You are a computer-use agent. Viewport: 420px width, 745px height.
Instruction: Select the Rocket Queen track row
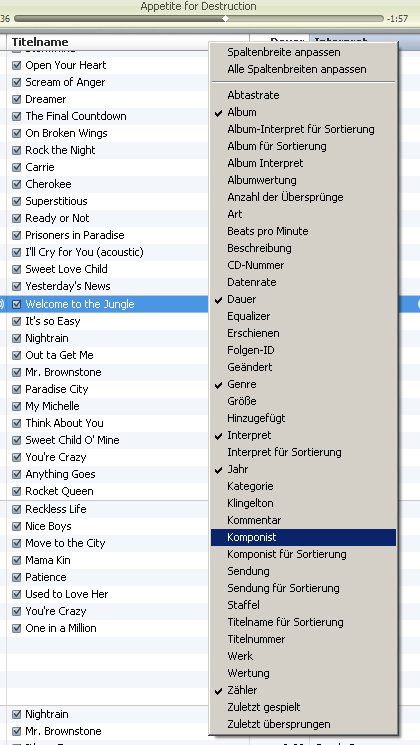point(108,491)
